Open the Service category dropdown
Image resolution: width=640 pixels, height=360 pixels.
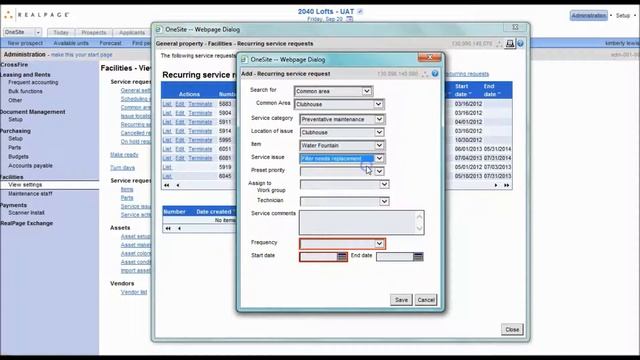pyautogui.click(x=379, y=119)
